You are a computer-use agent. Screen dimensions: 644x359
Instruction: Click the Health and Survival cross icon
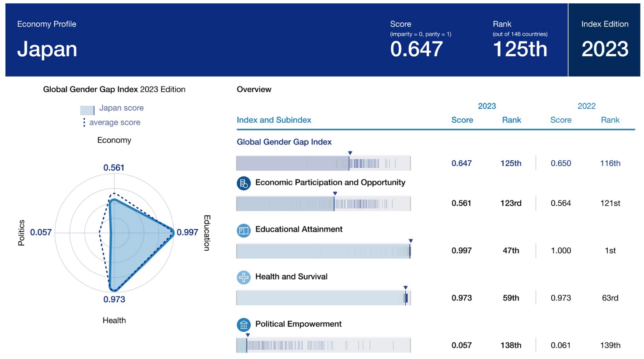point(244,277)
